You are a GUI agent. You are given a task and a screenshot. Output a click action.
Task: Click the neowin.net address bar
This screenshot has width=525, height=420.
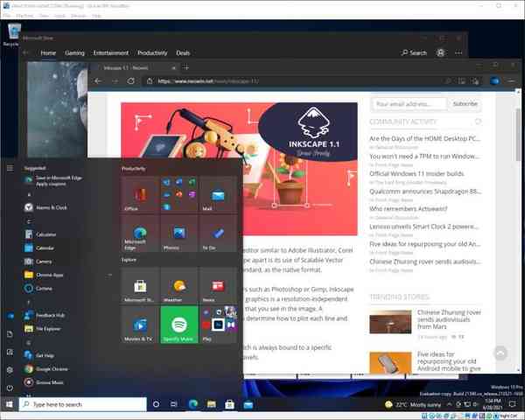pos(295,81)
